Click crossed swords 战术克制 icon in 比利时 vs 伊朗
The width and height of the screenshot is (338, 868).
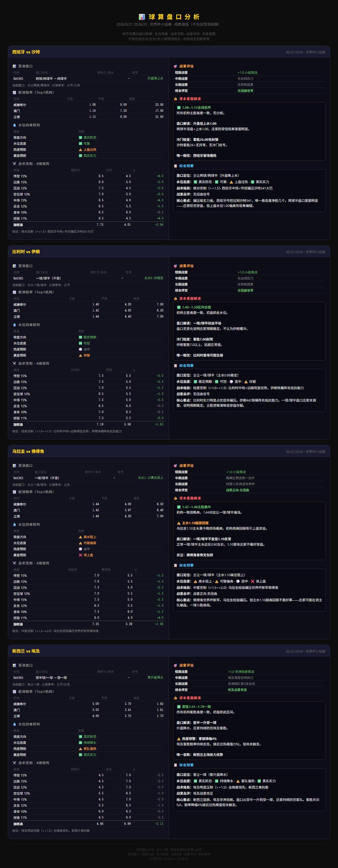14,363
